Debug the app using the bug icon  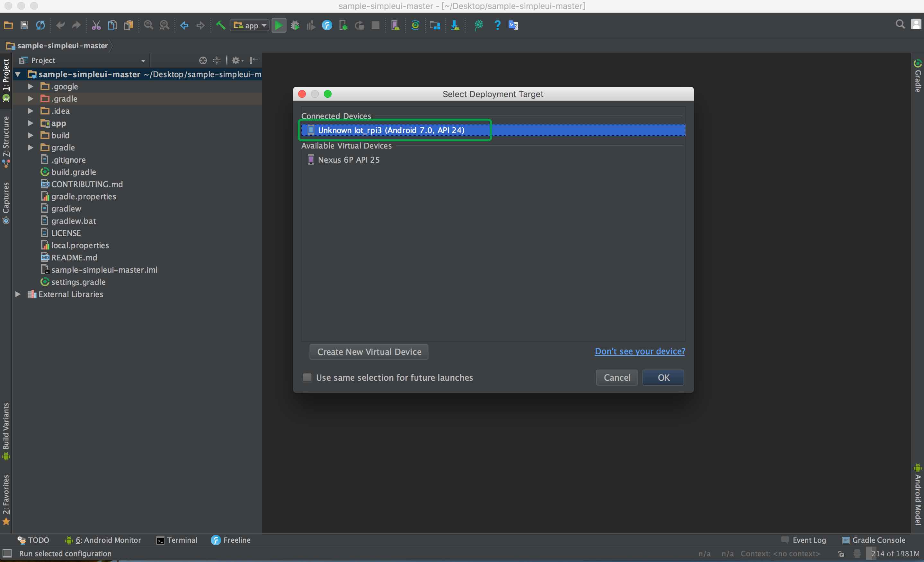coord(295,25)
